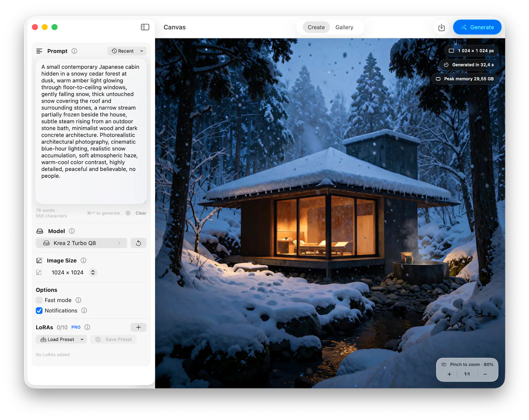Viewport: 529px width, 420px height.
Task: Click the LoRAs info icon
Action: point(87,327)
